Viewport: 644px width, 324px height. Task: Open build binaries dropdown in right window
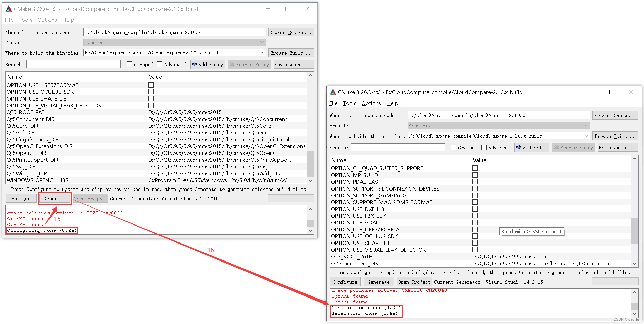point(586,136)
